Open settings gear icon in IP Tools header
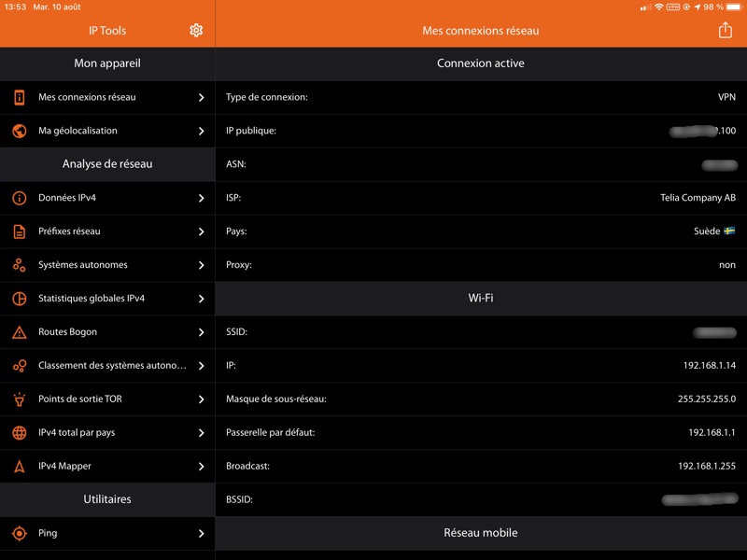The image size is (747, 560). [196, 31]
